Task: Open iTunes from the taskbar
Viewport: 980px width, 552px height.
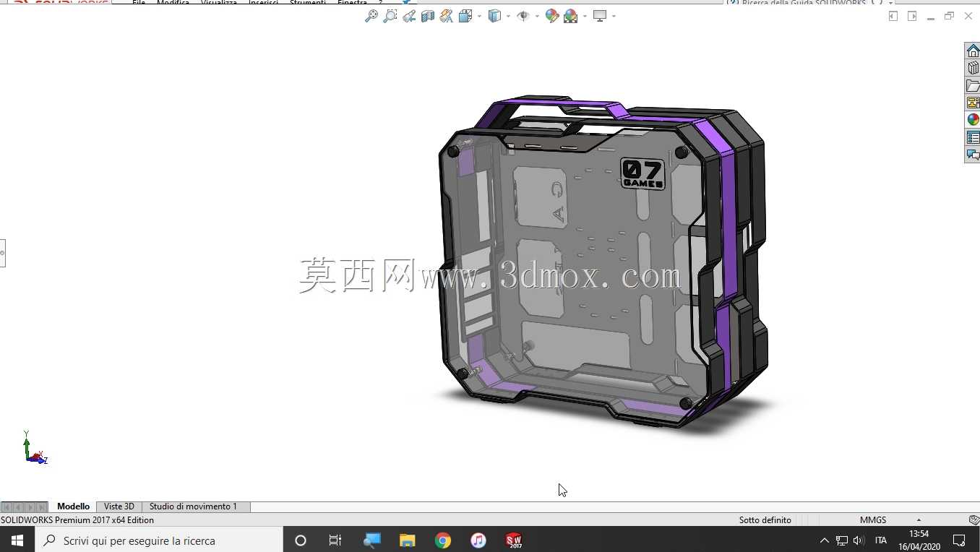Action: pyautogui.click(x=478, y=540)
